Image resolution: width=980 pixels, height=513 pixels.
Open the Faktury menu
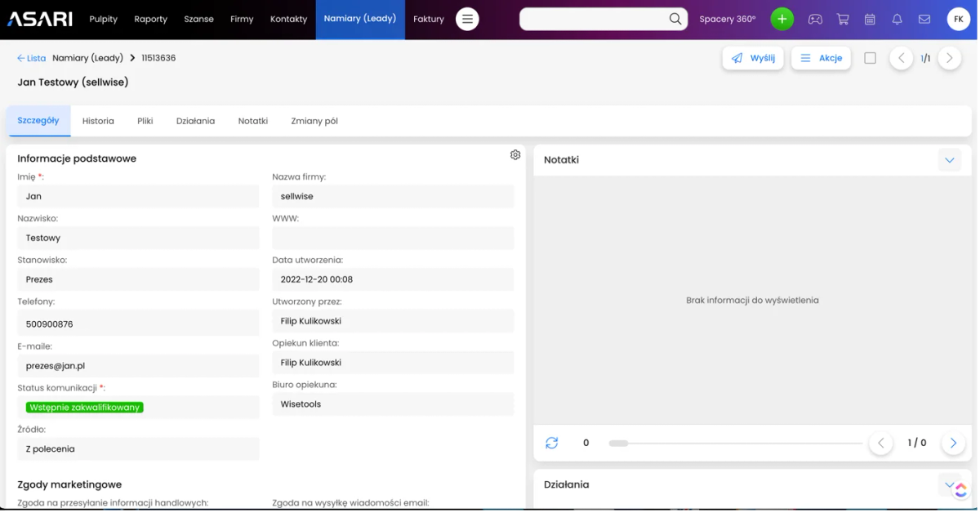pos(429,19)
